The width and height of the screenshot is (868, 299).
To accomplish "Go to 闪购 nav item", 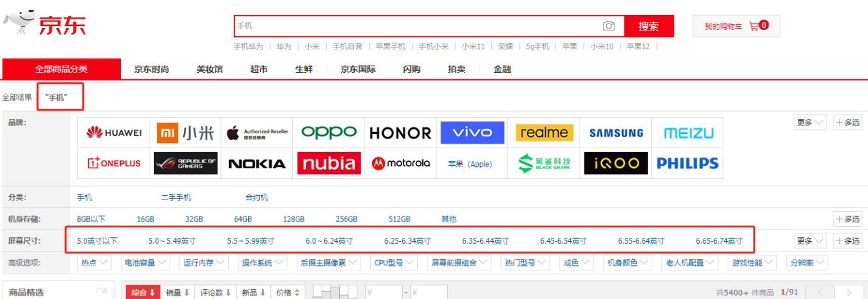I will (x=411, y=69).
